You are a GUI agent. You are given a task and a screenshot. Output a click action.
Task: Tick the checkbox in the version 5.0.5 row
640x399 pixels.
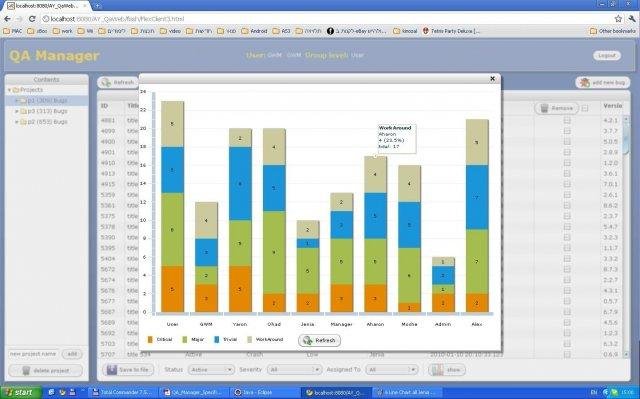point(567,141)
